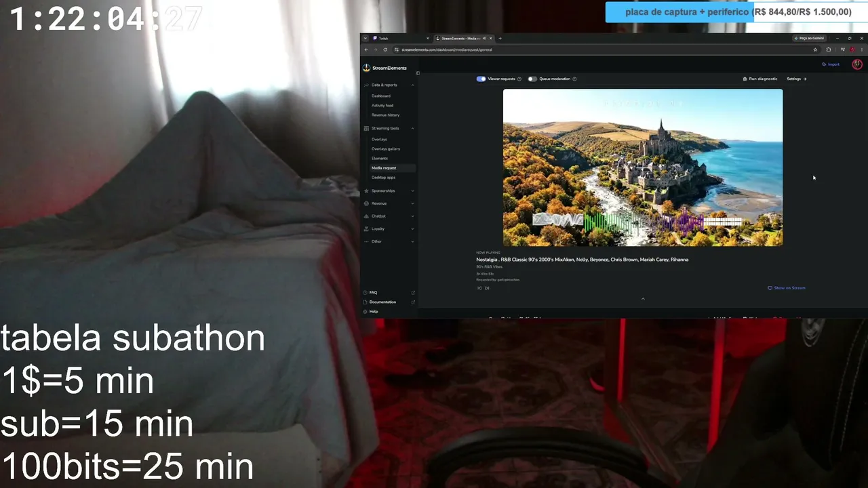Click the Loyalty icon in sidebar
This screenshot has height=488, width=868.
click(x=366, y=228)
